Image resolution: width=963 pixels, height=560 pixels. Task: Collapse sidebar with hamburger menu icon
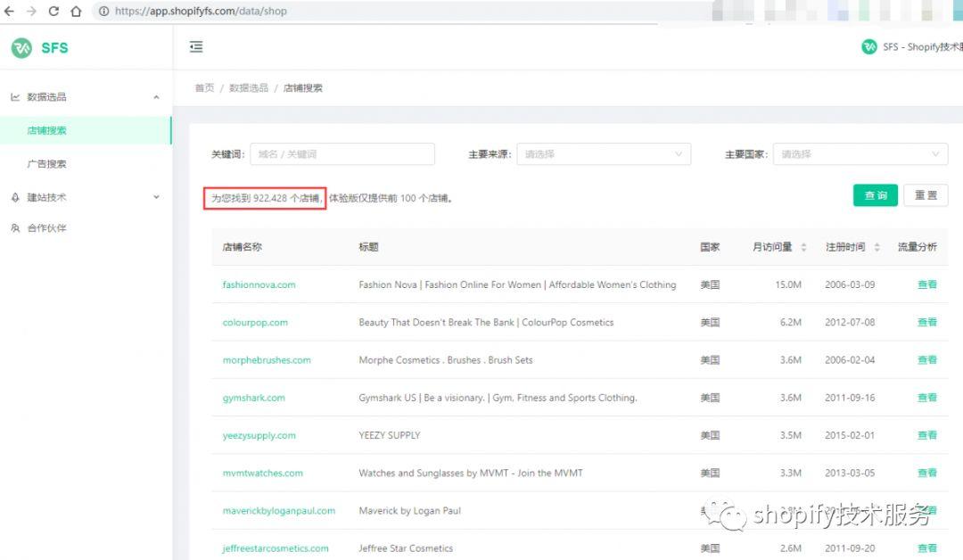coord(196,46)
